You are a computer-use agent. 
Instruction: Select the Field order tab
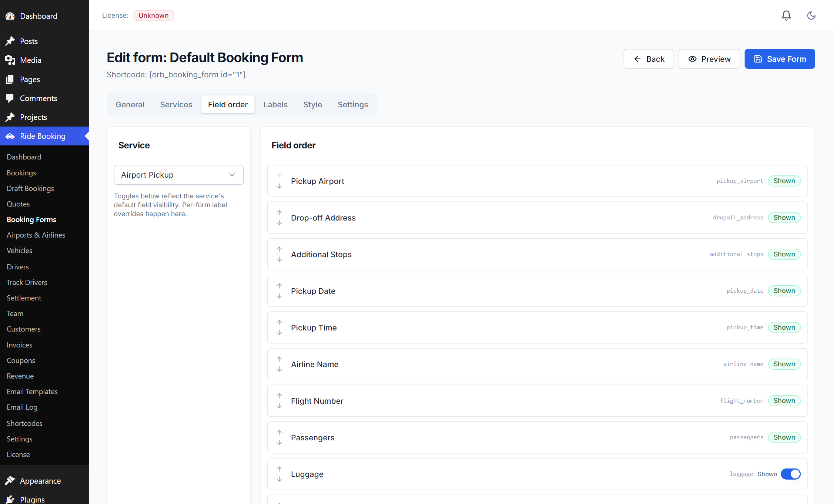tap(228, 104)
